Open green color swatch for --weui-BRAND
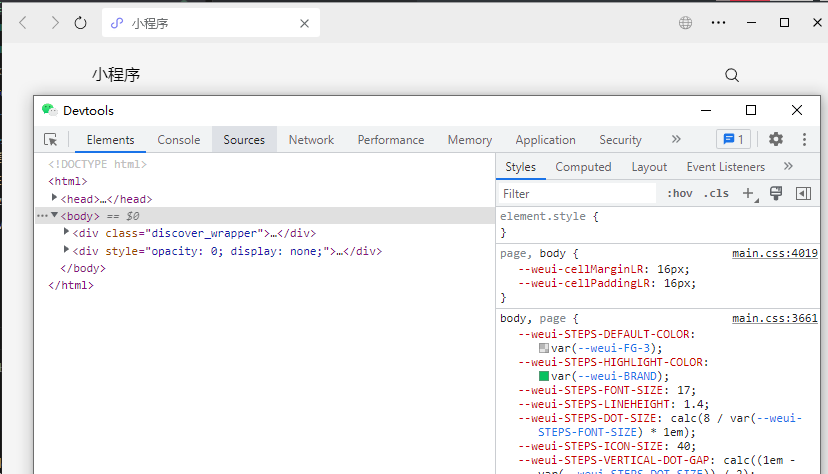Screen dimensions: 828x474 pyautogui.click(x=543, y=376)
